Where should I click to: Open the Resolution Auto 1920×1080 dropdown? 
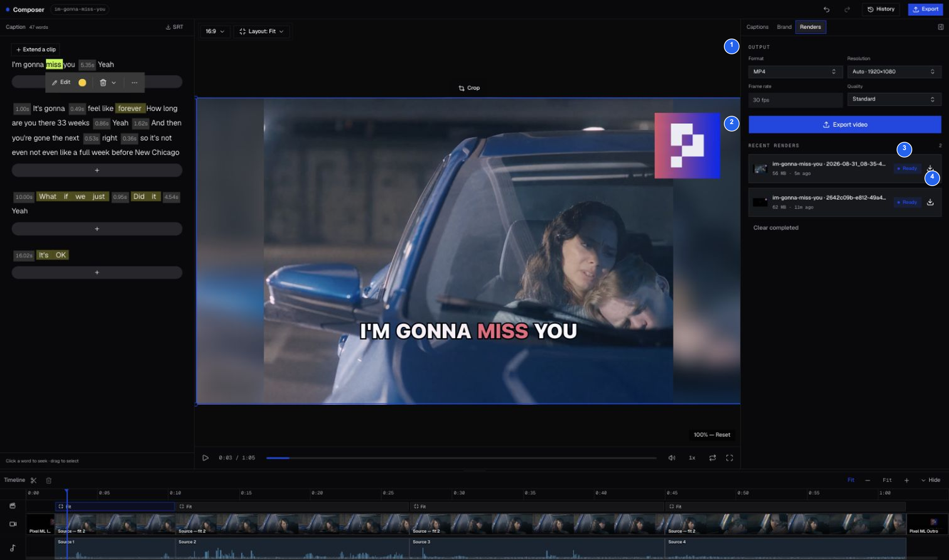894,72
